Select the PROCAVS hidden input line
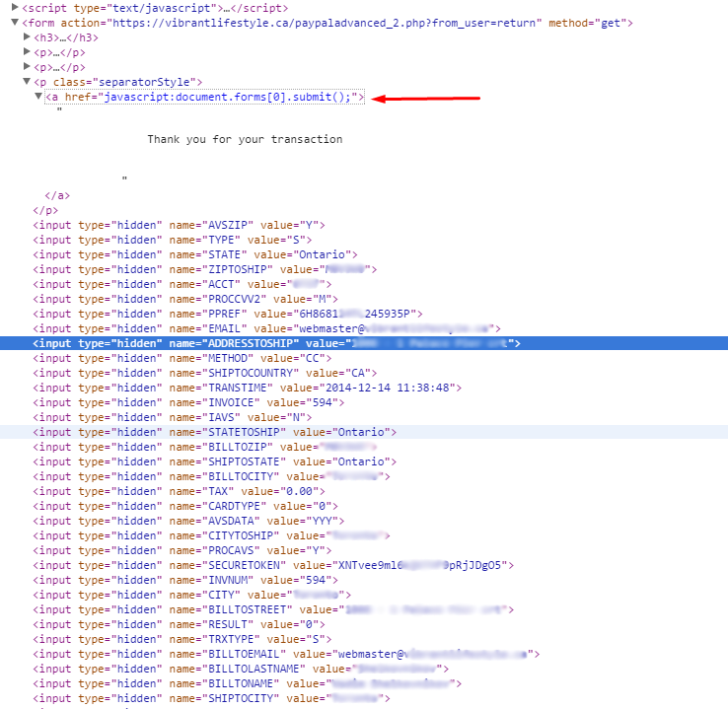 pos(182,551)
